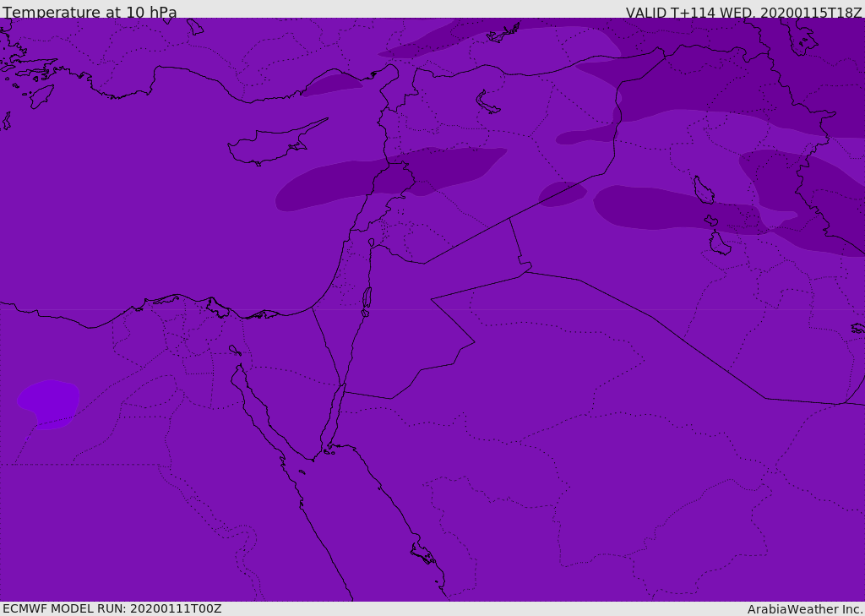Viewport: 865px width, 616px height.
Task: Click the 'VALID T+114 WED. 20200115T18Z' label
Action: [x=743, y=12]
